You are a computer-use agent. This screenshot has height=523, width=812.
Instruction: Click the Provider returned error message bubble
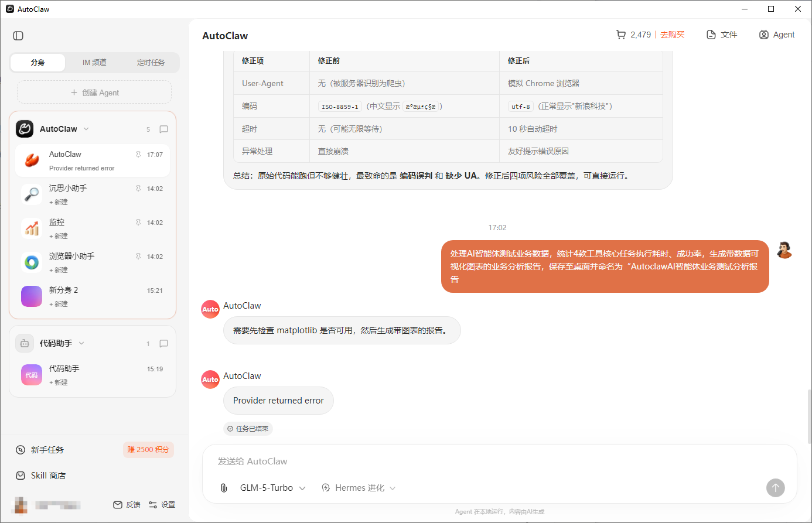(x=278, y=401)
